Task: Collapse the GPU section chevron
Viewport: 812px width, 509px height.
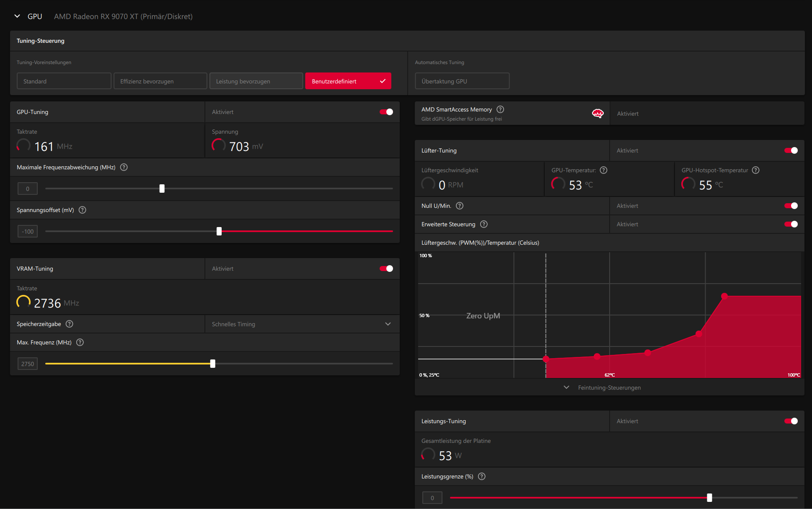Action: (x=17, y=16)
